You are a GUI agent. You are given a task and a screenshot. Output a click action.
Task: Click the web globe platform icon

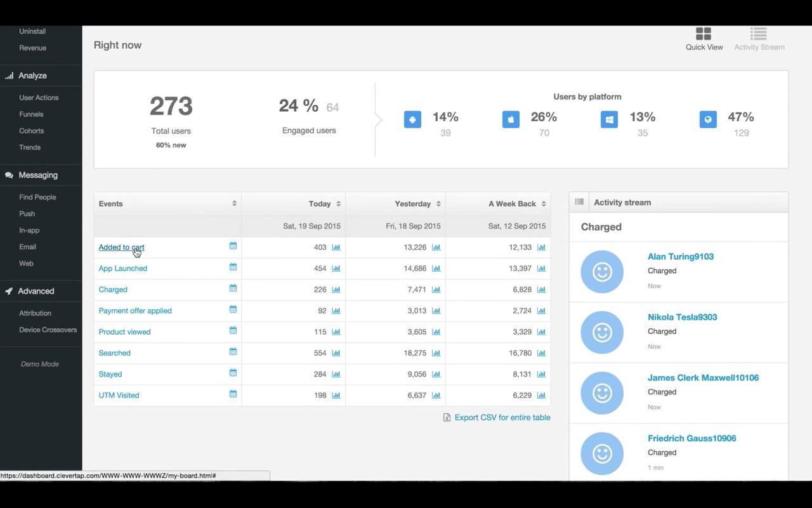click(708, 119)
